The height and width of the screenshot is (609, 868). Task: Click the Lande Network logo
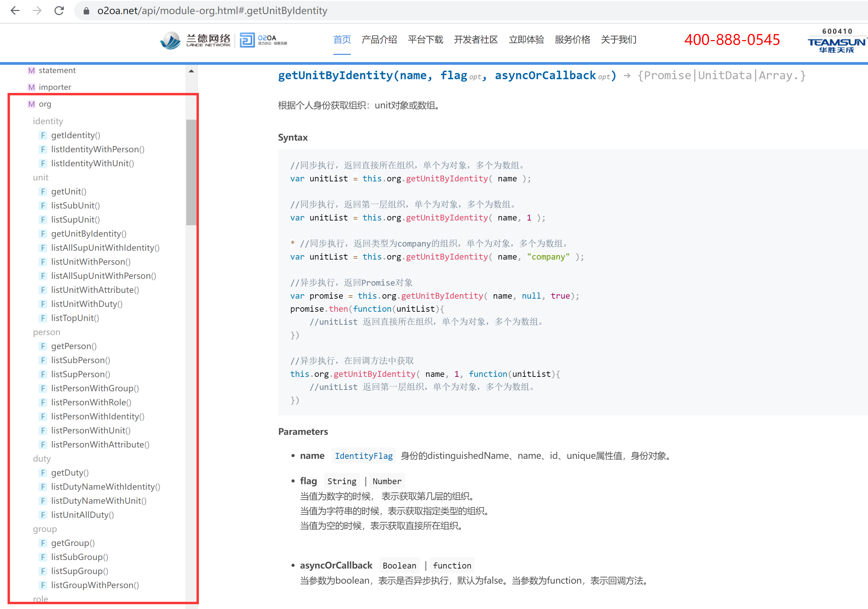(195, 40)
